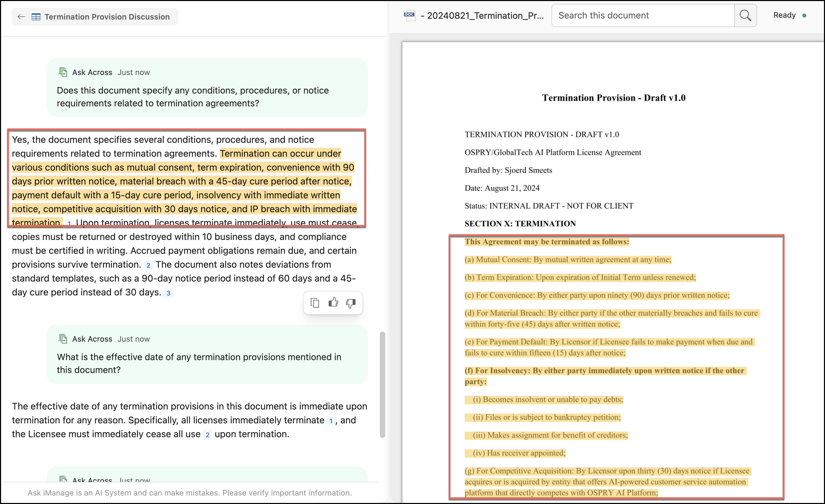825x504 pixels.
Task: Click the Termination Provision Discussion title
Action: pos(107,17)
